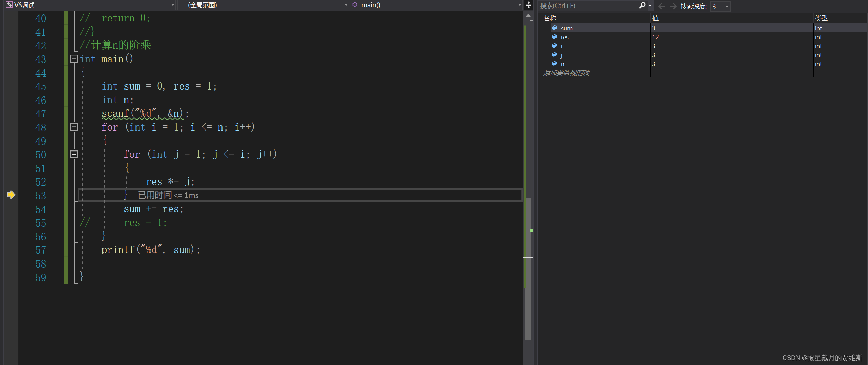Screen dimensions: 868x365
Task: Select the n watch variable icon
Action: coord(554,64)
